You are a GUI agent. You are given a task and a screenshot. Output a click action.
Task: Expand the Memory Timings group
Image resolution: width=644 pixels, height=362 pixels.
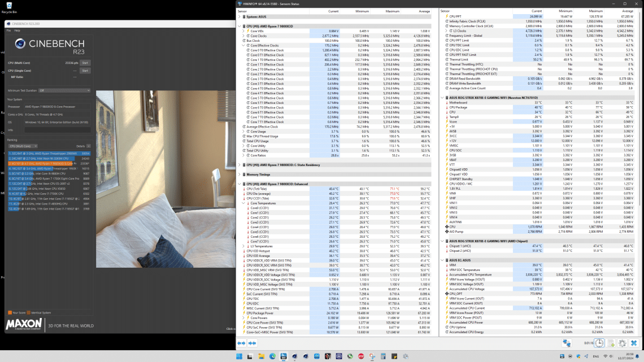[x=240, y=175]
